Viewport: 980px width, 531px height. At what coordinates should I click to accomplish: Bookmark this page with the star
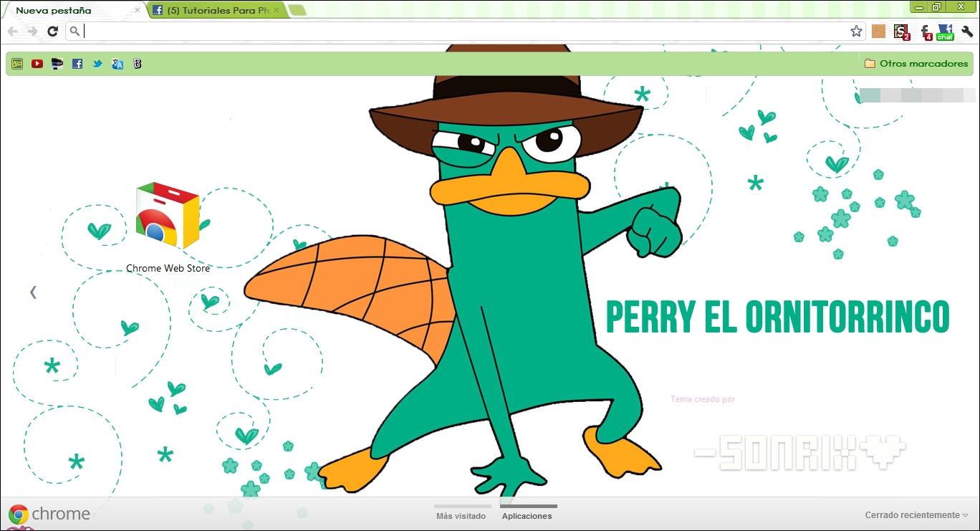tap(856, 32)
